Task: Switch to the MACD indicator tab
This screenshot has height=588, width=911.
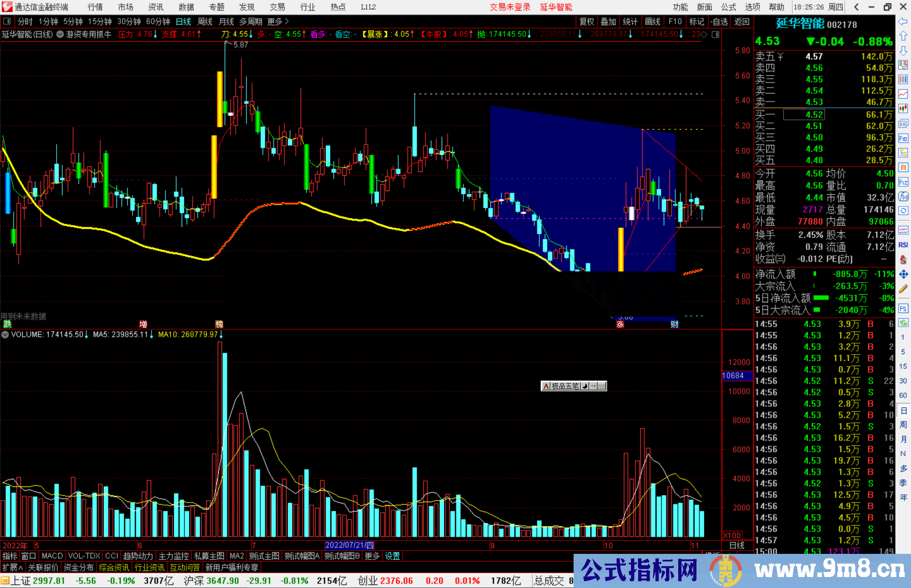Action: pos(52,556)
